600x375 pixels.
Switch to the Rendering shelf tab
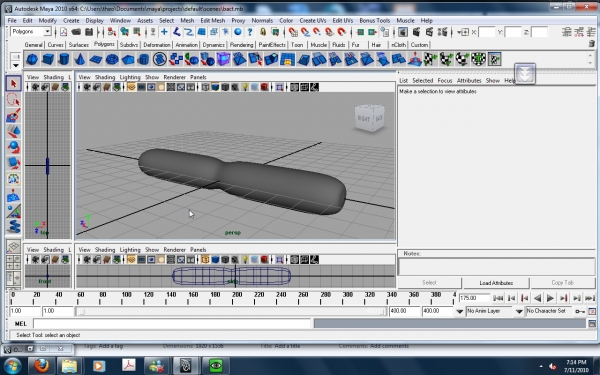point(241,45)
